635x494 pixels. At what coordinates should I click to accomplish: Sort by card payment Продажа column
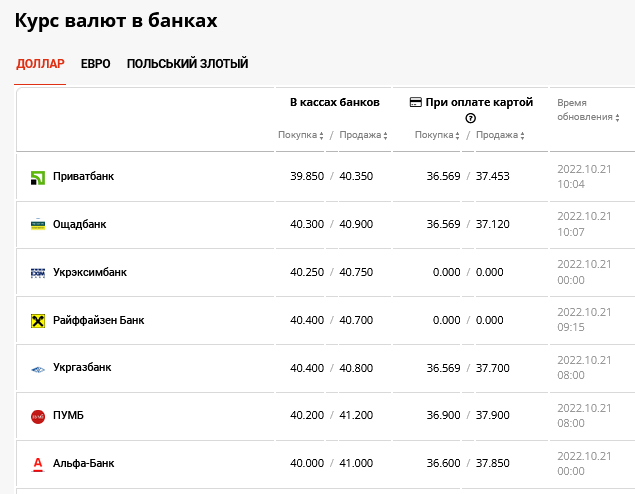[x=498, y=135]
